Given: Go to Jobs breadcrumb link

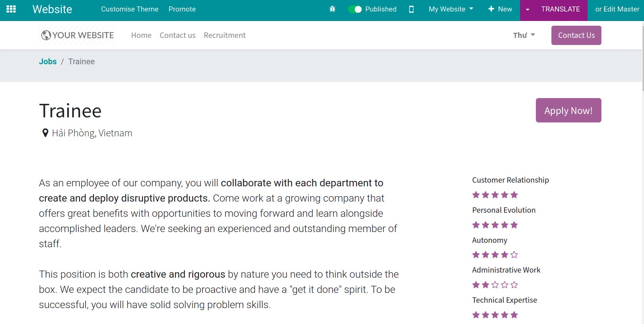Looking at the screenshot, I should [48, 62].
